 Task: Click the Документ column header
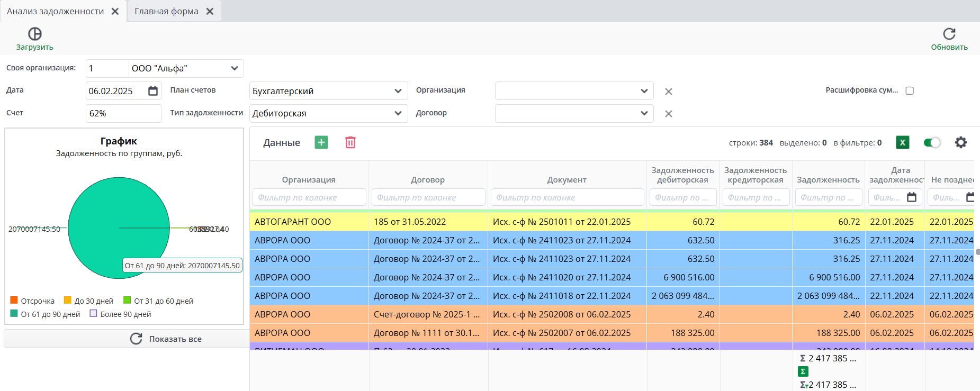coord(567,180)
